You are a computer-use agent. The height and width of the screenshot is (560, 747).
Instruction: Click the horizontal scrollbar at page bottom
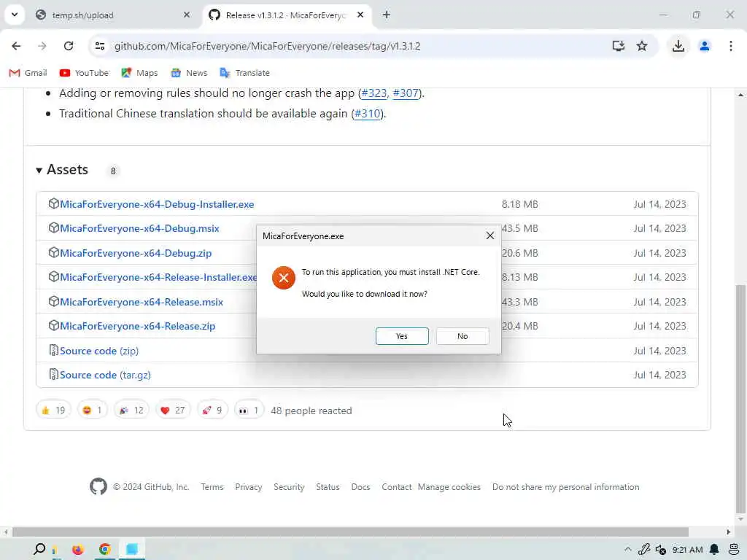click(350, 532)
